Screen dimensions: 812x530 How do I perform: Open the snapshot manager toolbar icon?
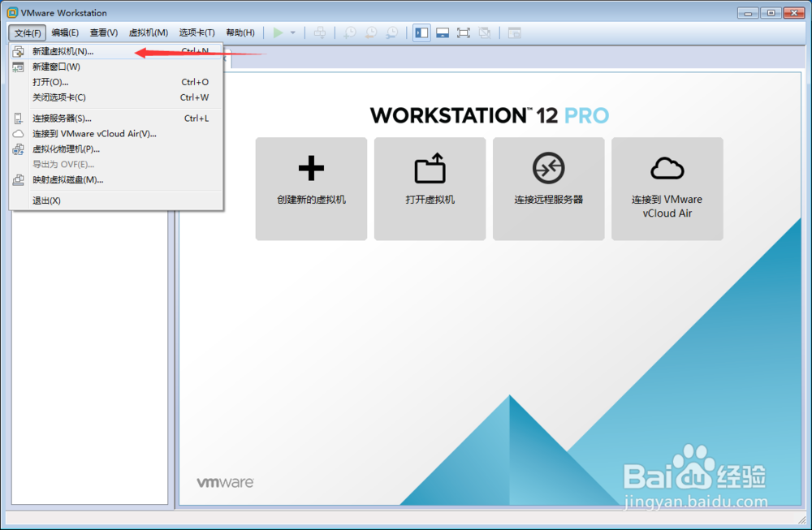(392, 33)
